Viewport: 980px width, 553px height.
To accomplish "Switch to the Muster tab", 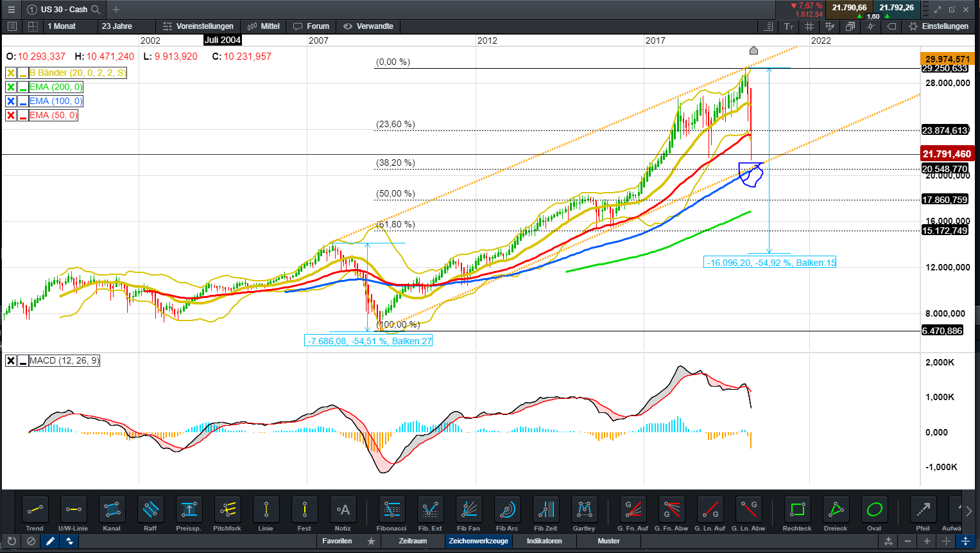I will point(609,541).
